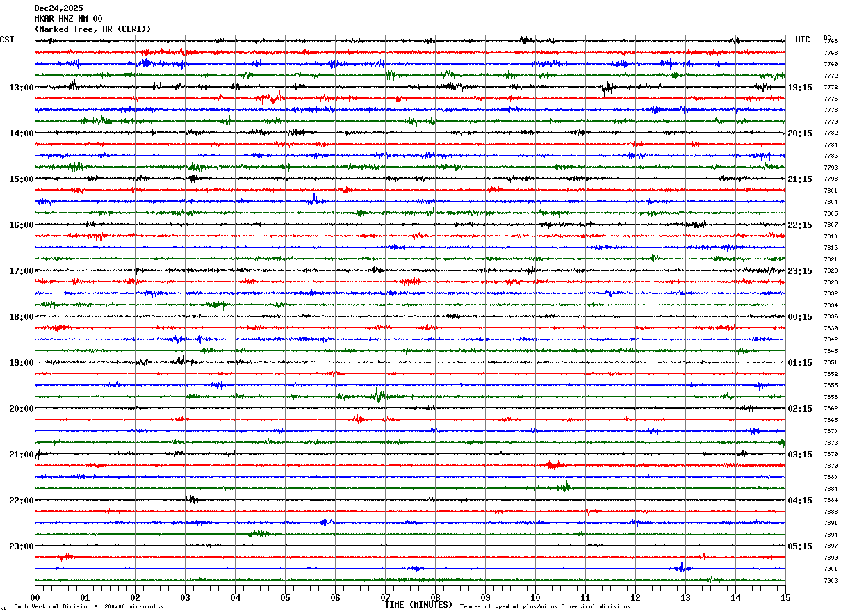Select QC value 7836

[x=831, y=317]
